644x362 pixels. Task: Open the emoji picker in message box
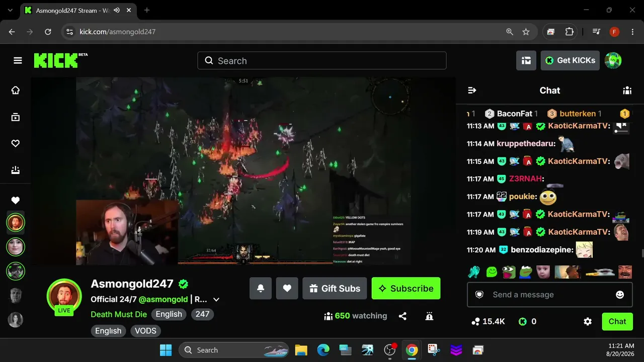pyautogui.click(x=620, y=295)
